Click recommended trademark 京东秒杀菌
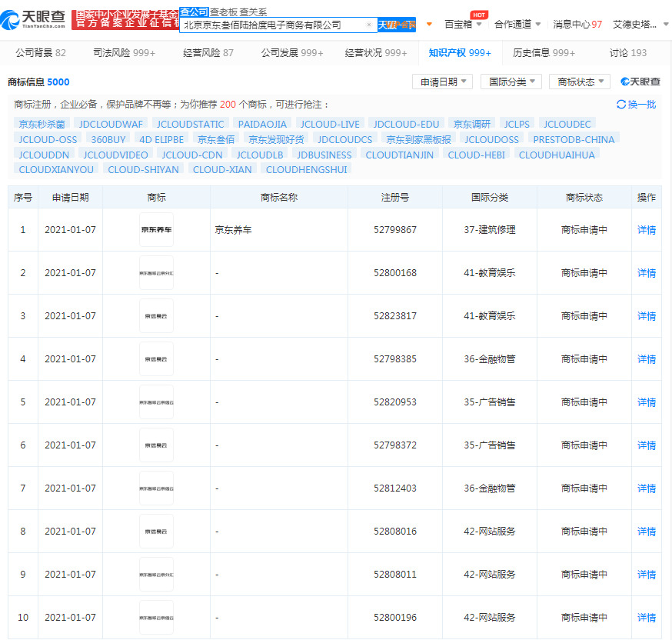The width and height of the screenshot is (672, 640). point(42,124)
